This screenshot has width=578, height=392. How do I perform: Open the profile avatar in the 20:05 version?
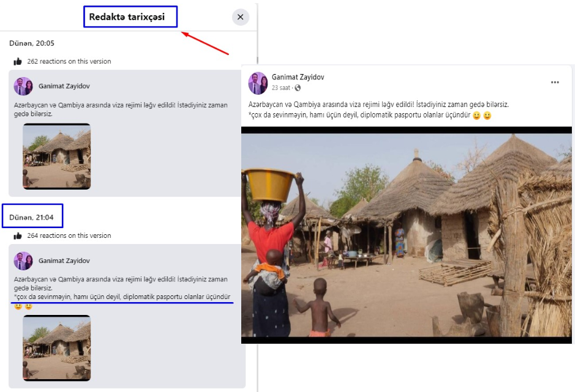pyautogui.click(x=23, y=86)
